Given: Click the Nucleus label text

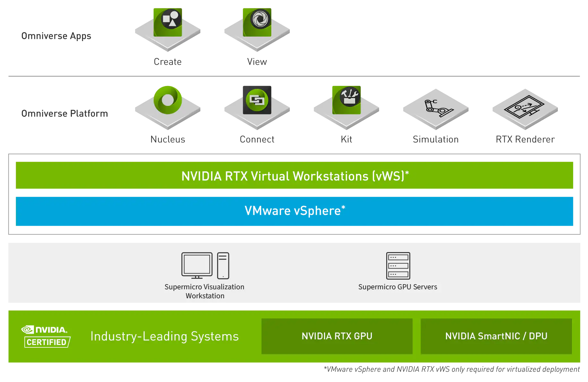Looking at the screenshot, I should (168, 139).
